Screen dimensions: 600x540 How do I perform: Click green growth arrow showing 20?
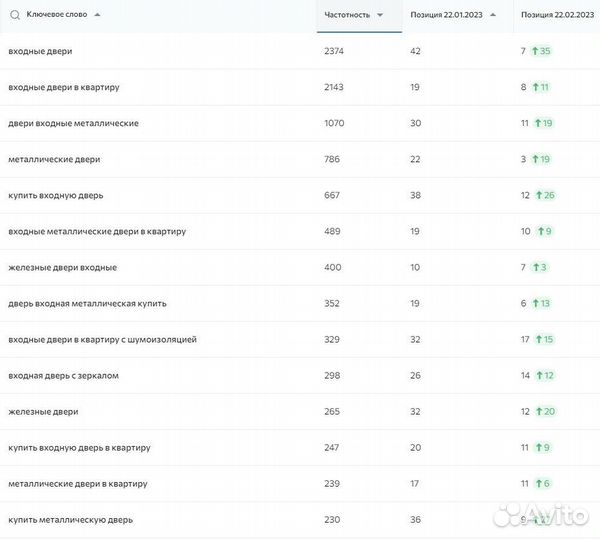click(538, 411)
